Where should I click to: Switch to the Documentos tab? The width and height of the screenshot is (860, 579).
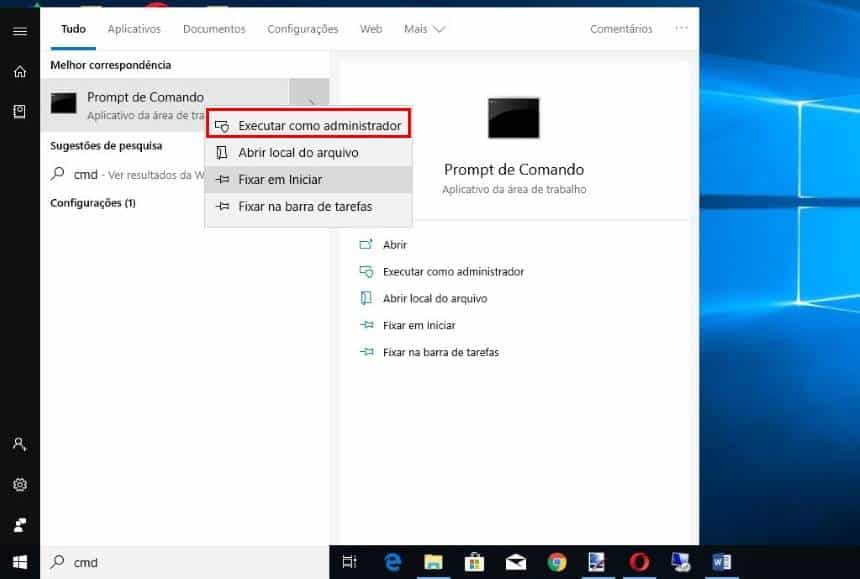click(x=214, y=29)
